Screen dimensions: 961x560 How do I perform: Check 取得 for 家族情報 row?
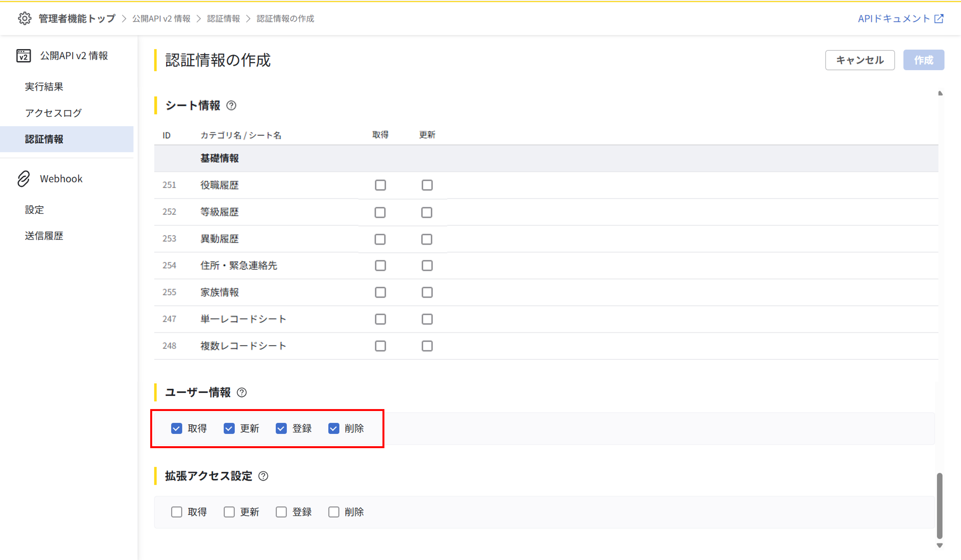(380, 292)
